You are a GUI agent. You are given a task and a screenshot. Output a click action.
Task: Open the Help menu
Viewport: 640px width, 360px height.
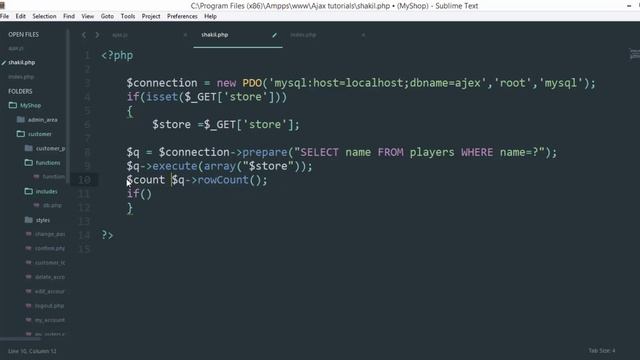(x=210, y=16)
